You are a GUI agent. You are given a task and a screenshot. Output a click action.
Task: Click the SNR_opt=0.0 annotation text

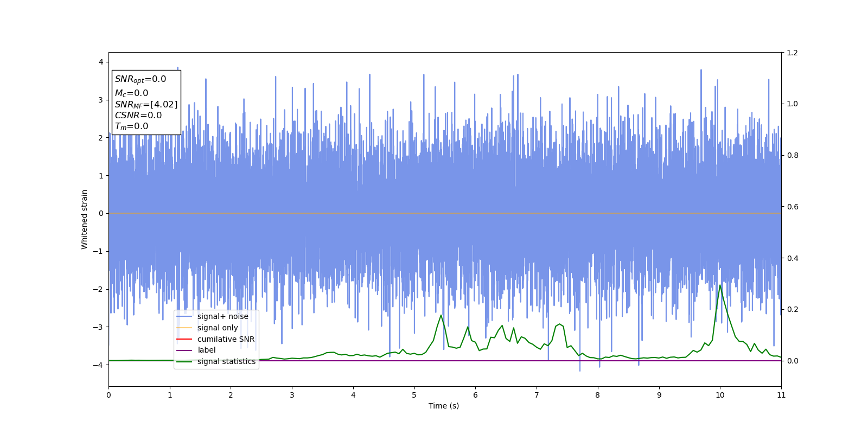tap(141, 79)
